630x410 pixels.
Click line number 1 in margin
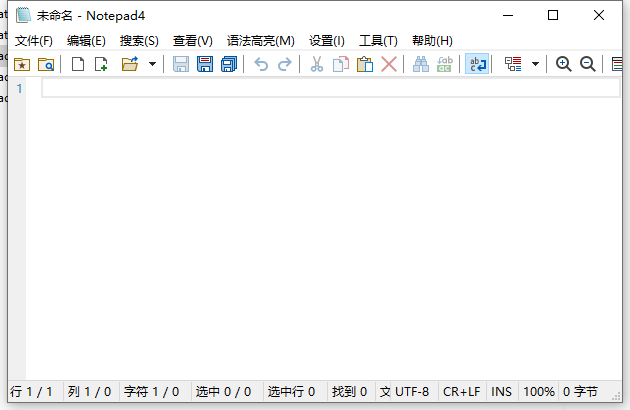coord(19,88)
